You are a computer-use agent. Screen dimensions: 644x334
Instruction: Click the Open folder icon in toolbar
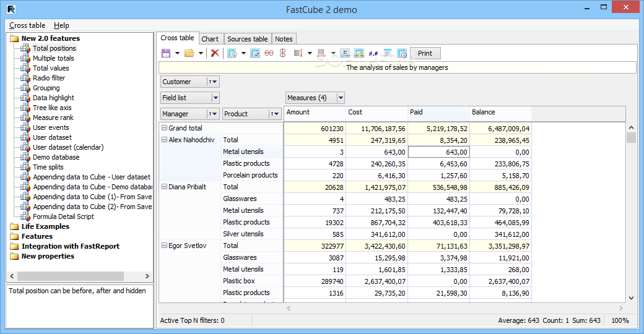click(189, 53)
